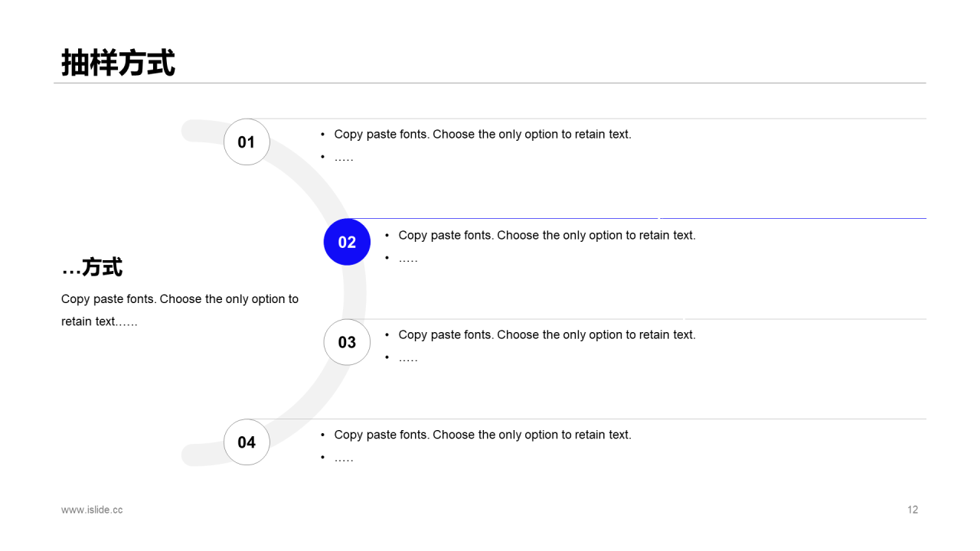Screen dimensions: 980x551
Task: Open the www.islide.cc footer link
Action: tap(92, 510)
